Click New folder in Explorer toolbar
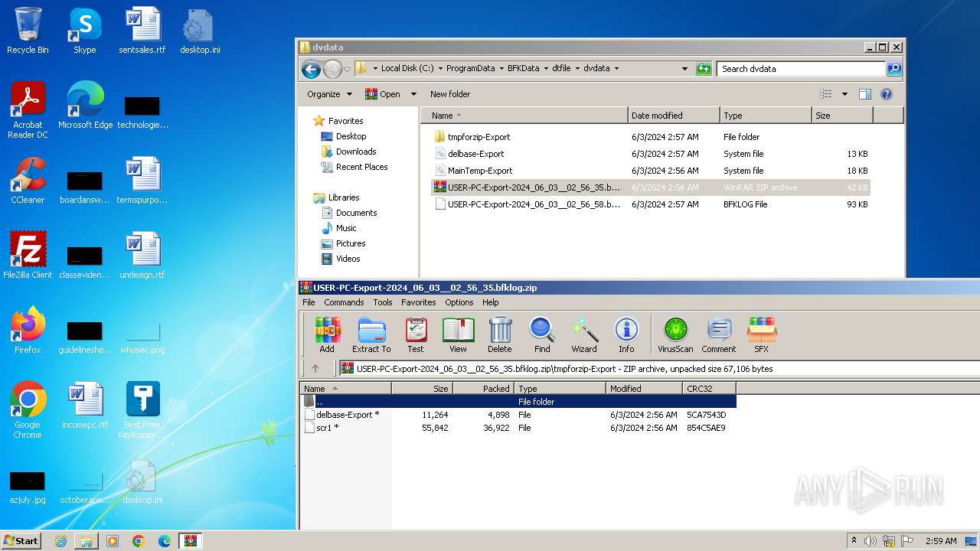 [450, 94]
